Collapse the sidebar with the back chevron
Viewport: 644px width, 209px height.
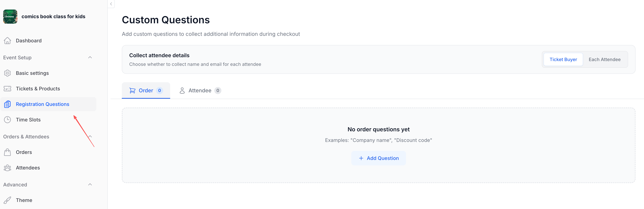pyautogui.click(x=111, y=4)
